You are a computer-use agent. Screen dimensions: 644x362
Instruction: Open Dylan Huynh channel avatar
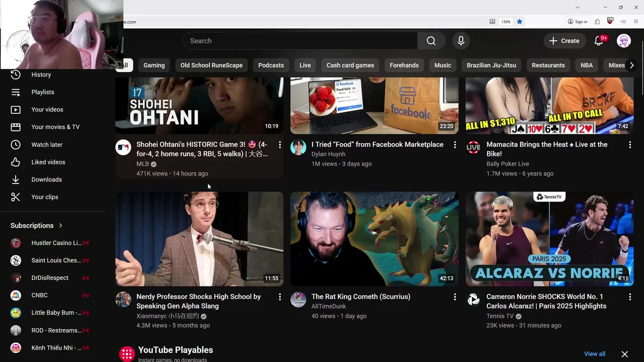coord(298,147)
